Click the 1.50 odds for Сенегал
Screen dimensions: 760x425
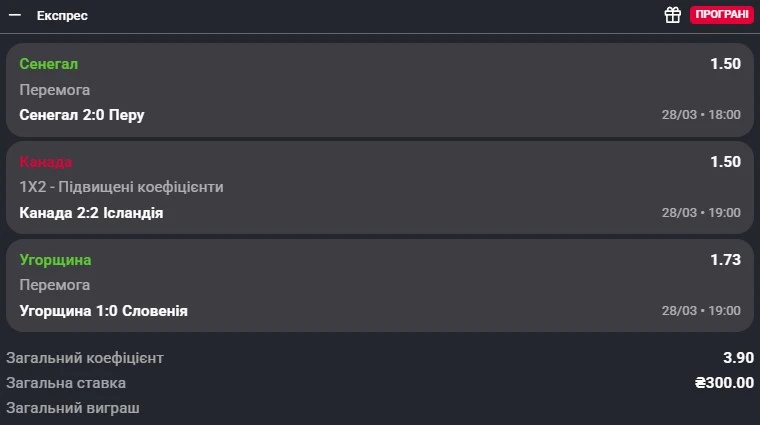725,64
